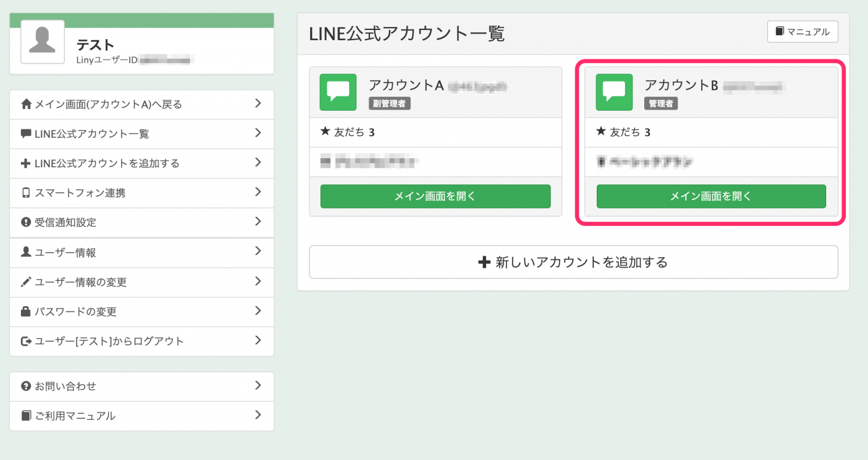Viewport: 868px width, 460px height.
Task: Click 友だち 3 in アカウントA card
Action: click(354, 132)
